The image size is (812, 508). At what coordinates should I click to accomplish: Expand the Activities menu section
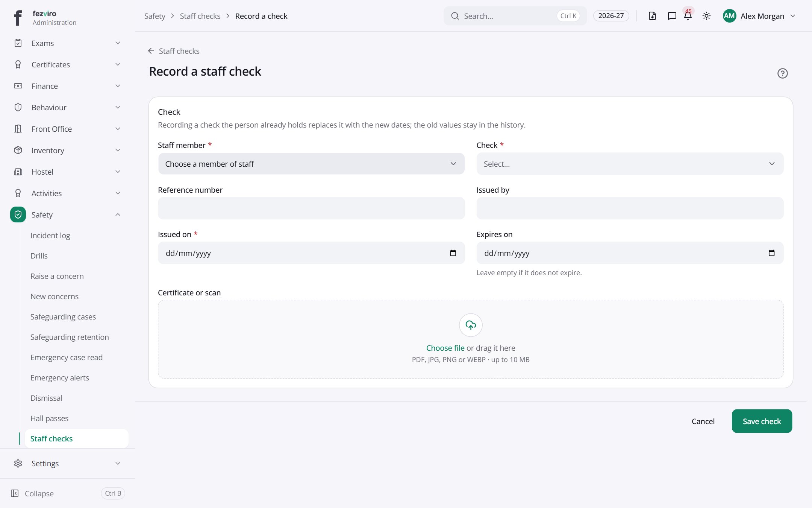coord(68,193)
